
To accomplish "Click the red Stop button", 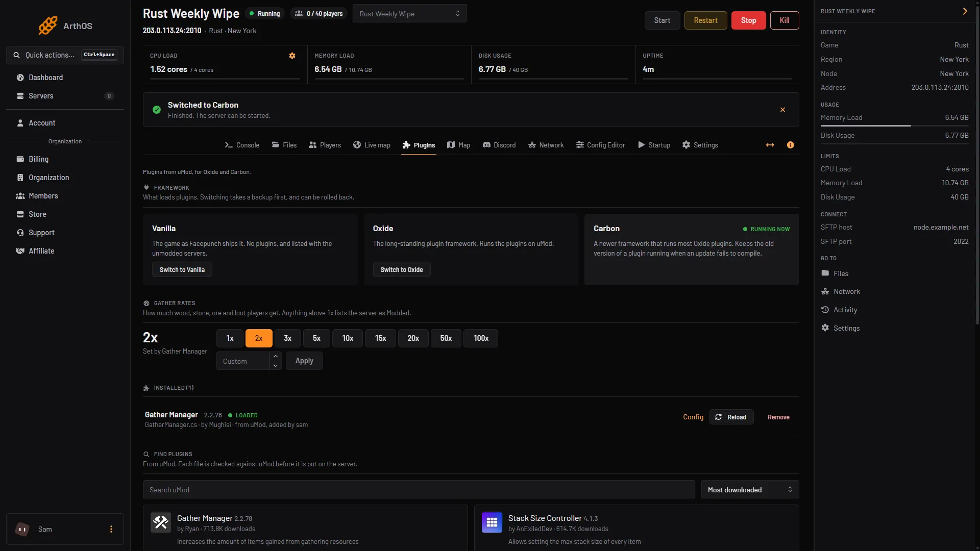I will tap(748, 20).
